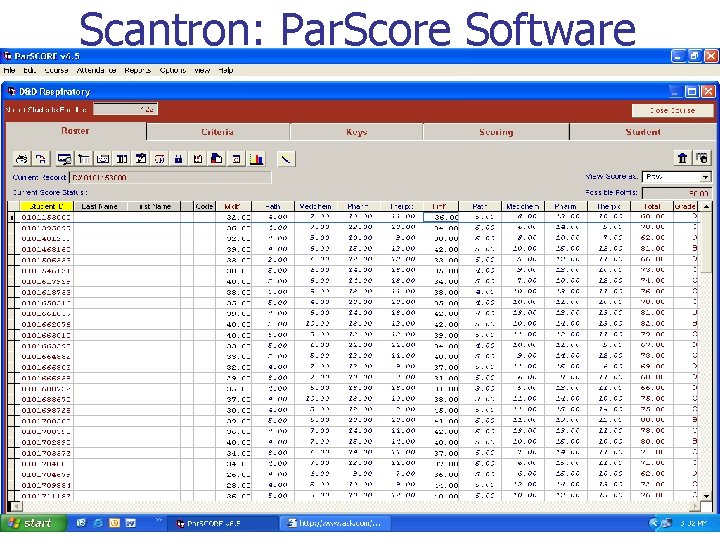720x540 pixels.
Task: Click the orange quick launch icon
Action: tap(114, 523)
